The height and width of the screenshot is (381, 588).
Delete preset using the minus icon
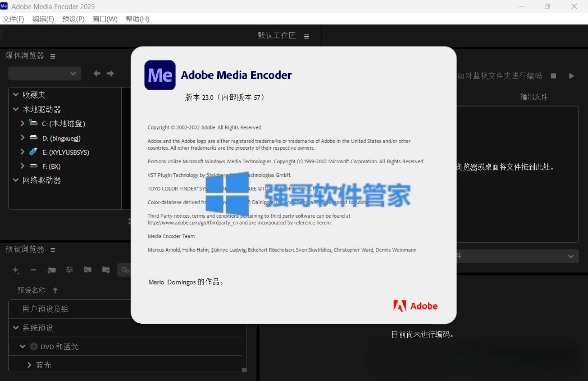click(33, 270)
